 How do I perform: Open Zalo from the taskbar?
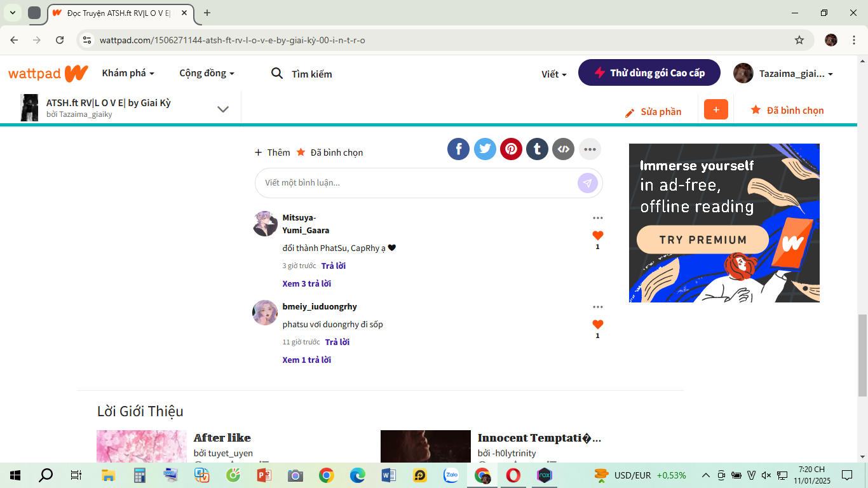coord(452,475)
